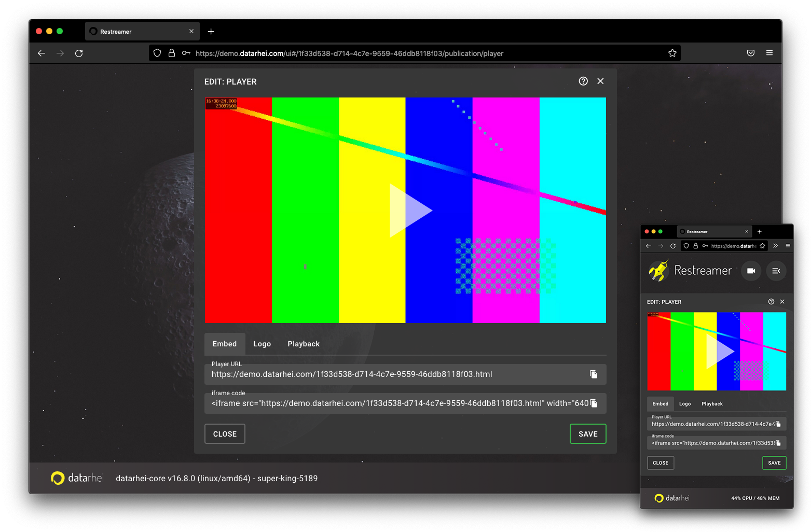Bookmark the page with the star icon

[672, 53]
